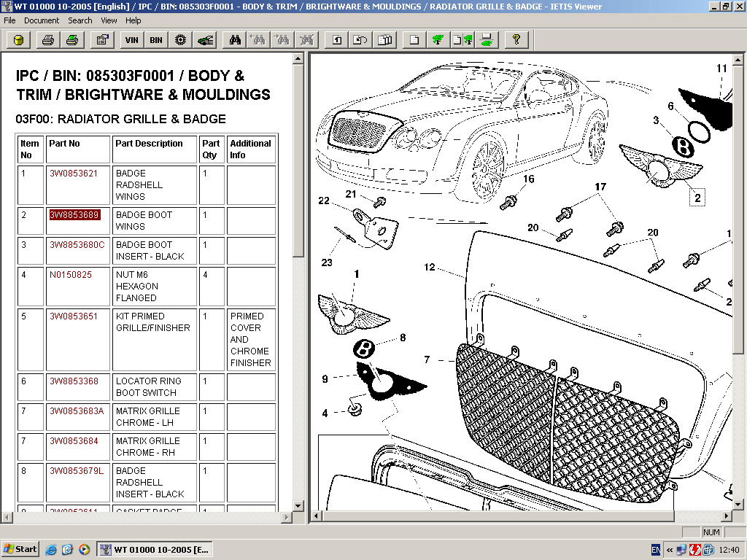Screen dimensions: 747x560
Task: Show text only with the blank page icon
Action: 414,40
